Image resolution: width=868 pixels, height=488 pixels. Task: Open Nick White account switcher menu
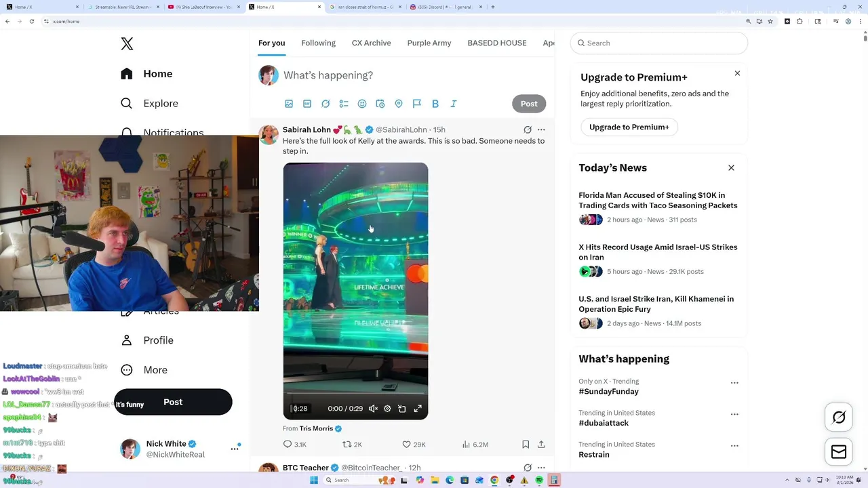click(x=181, y=449)
